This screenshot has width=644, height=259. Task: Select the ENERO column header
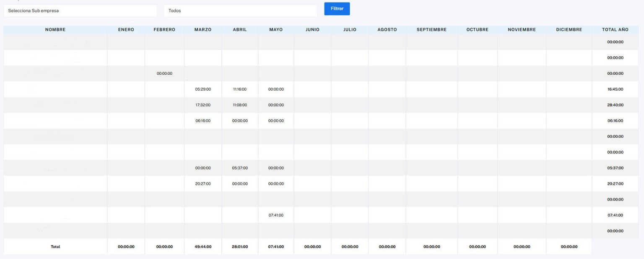[x=126, y=30]
